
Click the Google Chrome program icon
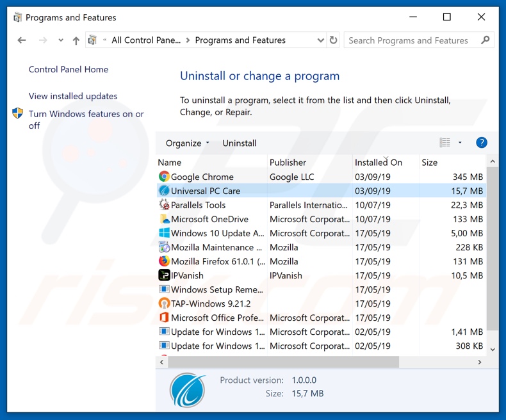tap(164, 177)
